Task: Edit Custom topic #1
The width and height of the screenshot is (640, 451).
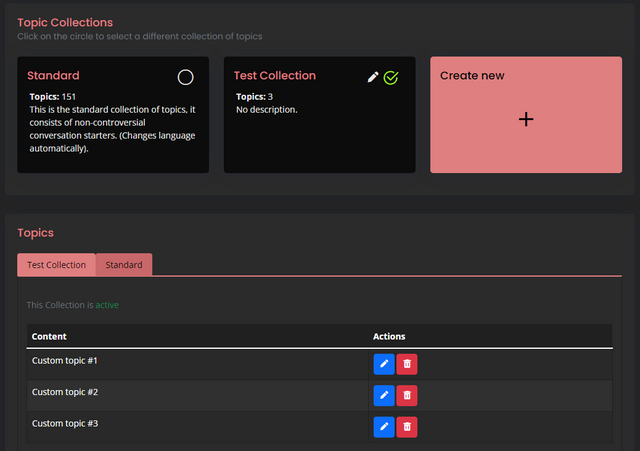Action: 384,364
